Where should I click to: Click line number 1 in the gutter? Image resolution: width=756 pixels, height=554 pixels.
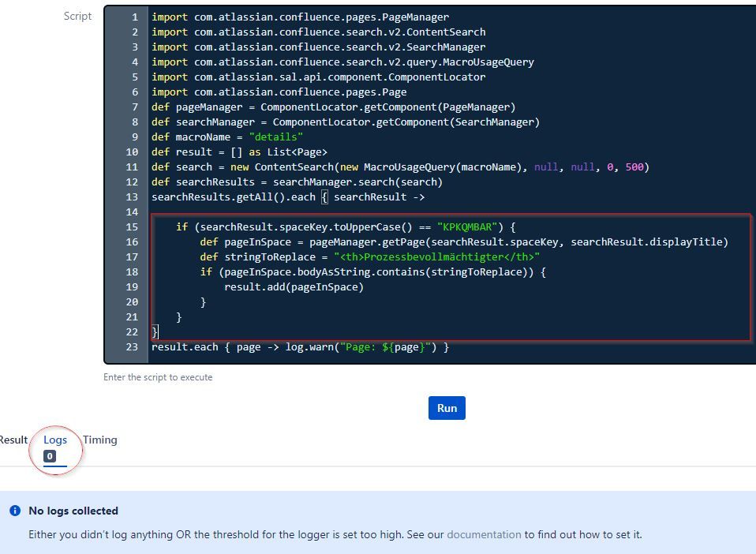pos(134,17)
